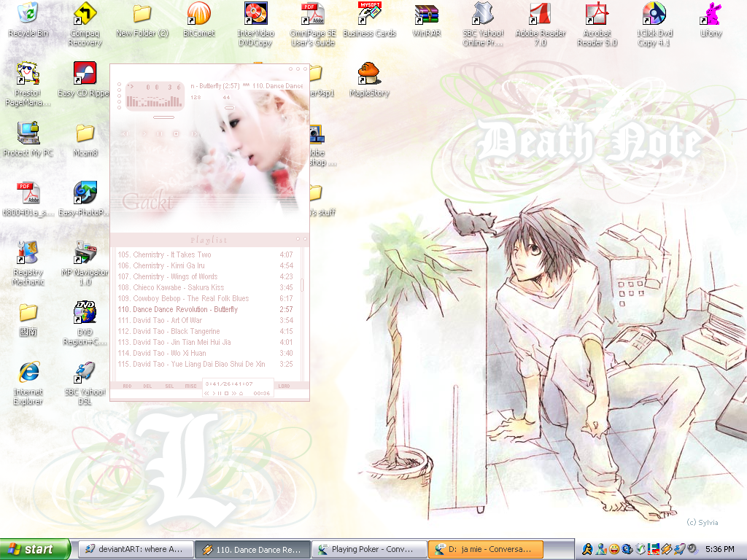Pause using the playlist mini pause button
Image resolution: width=747 pixels, height=560 pixels.
220,393
